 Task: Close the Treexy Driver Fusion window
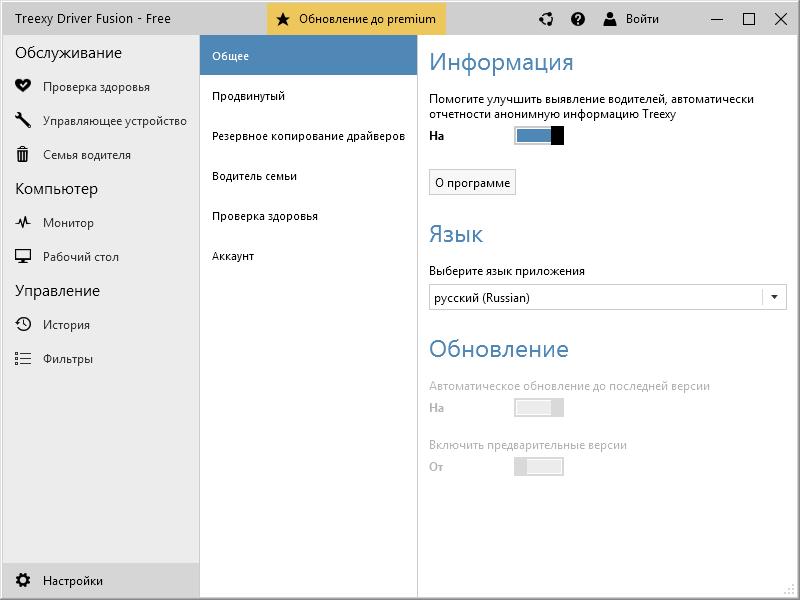click(781, 19)
